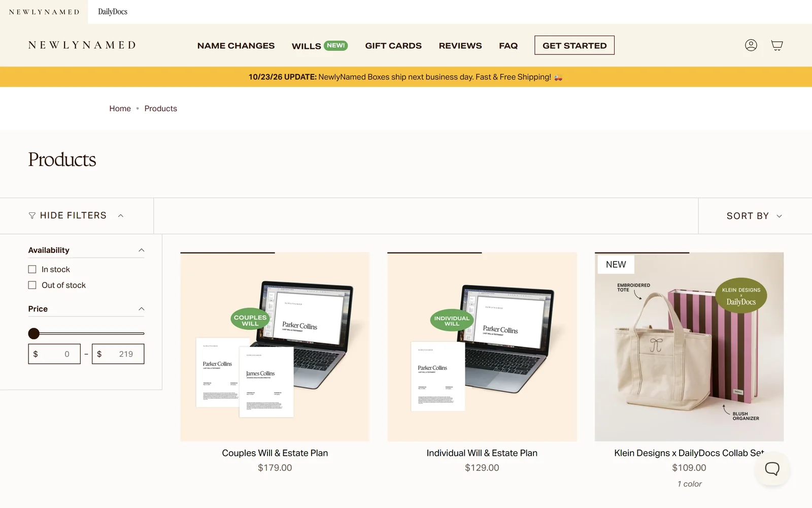This screenshot has height=508, width=812.
Task: Open the user account icon
Action: [x=751, y=45]
